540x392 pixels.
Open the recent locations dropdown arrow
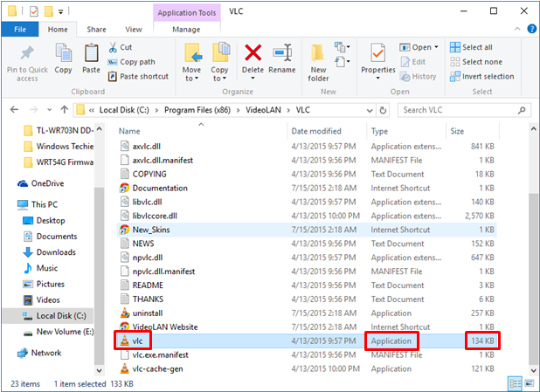50,110
